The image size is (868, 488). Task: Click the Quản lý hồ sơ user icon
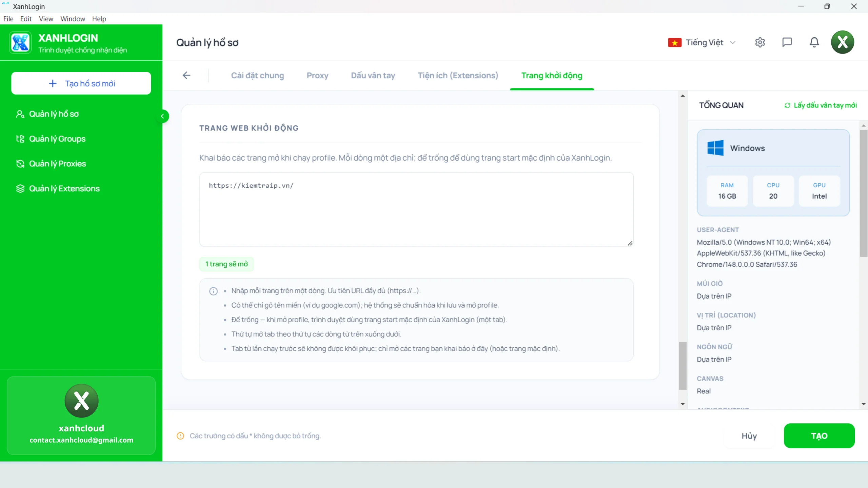click(x=20, y=114)
